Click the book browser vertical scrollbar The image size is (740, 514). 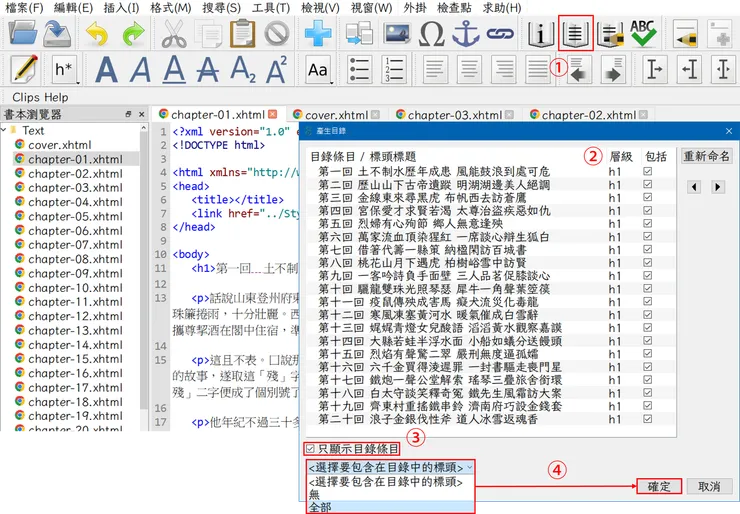coord(144,269)
